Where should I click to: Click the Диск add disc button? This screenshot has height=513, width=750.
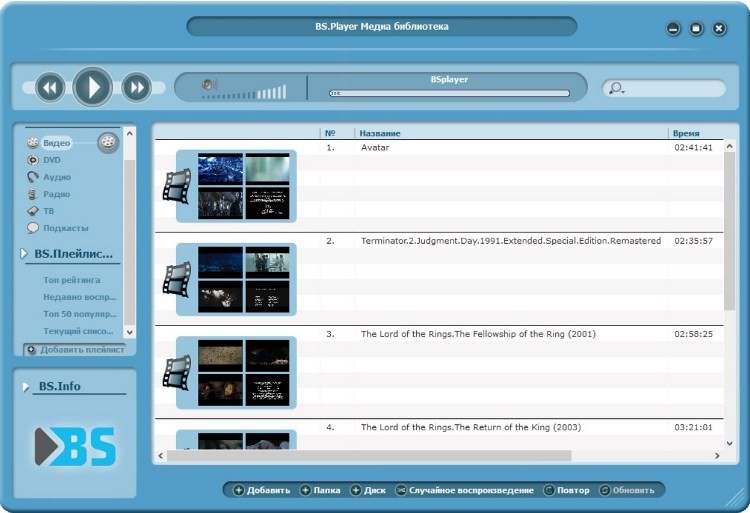368,491
